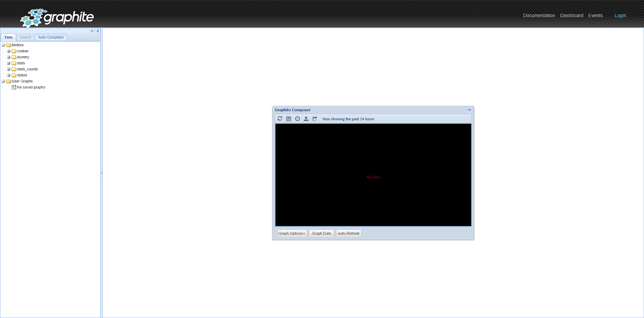The height and width of the screenshot is (318, 644).
Task: Click the statsd folder icon
Action: [14, 75]
